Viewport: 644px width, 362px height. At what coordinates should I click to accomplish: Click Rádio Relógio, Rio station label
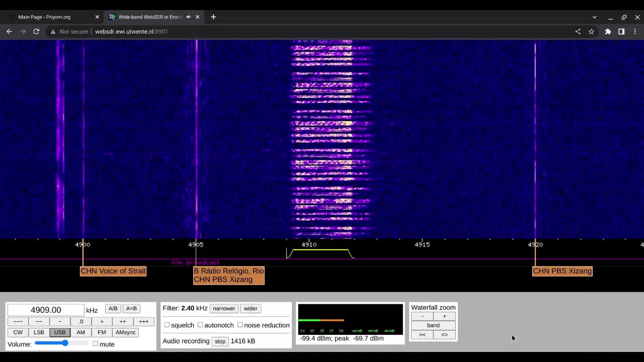[229, 271]
